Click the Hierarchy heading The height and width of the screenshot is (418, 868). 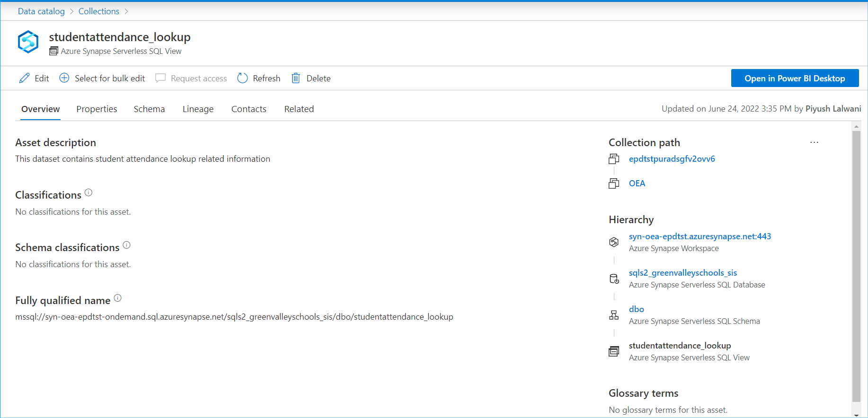[631, 220]
